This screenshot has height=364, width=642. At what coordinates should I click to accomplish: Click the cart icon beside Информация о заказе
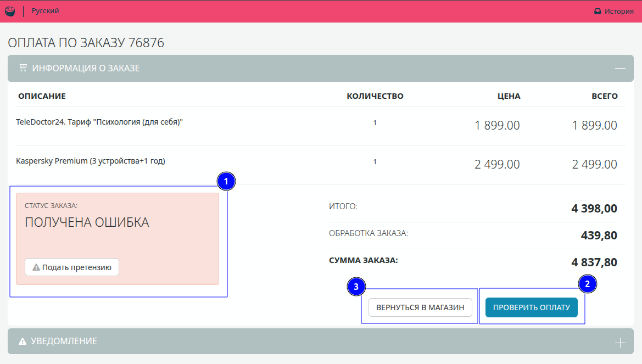pos(23,68)
